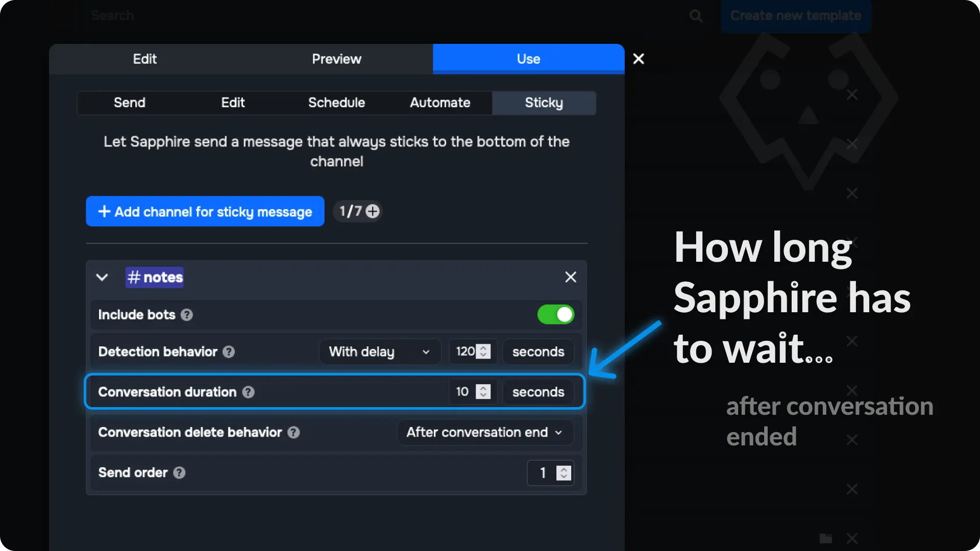This screenshot has width=980, height=551.
Task: Open the Send sub-tab
Action: point(130,103)
